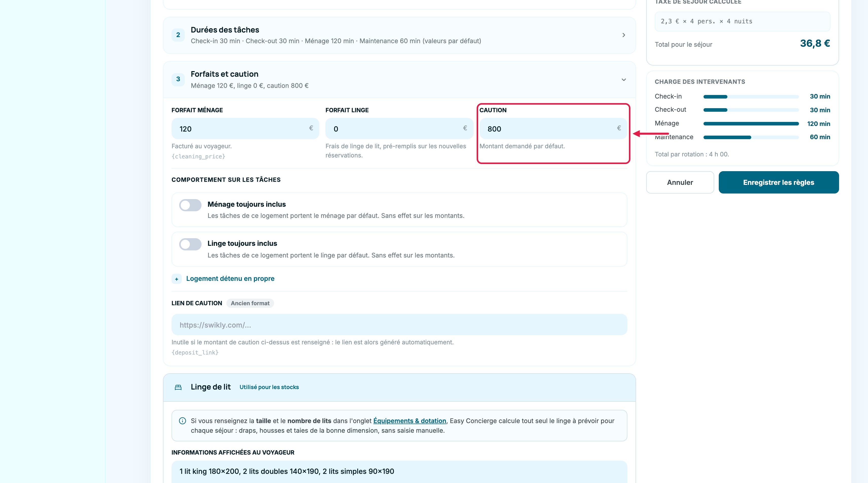Image resolution: width=868 pixels, height=483 pixels.
Task: Click the 120 min Ménage value
Action: point(819,124)
